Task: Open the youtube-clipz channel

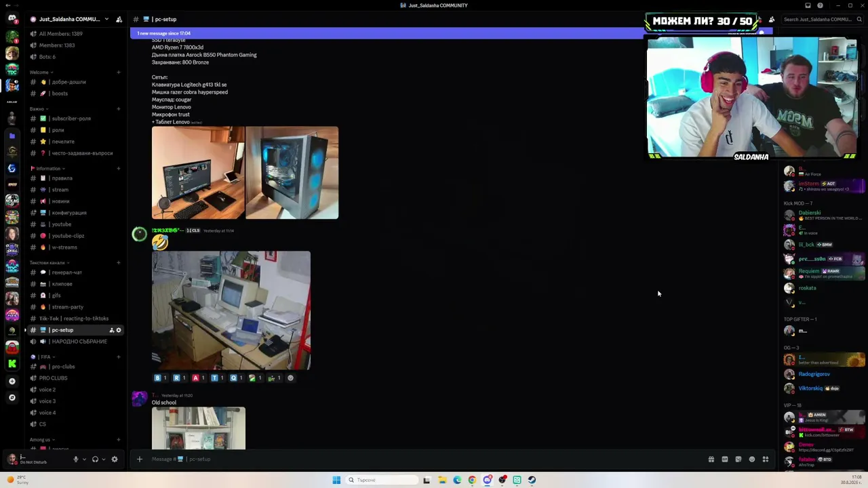Action: pos(75,236)
